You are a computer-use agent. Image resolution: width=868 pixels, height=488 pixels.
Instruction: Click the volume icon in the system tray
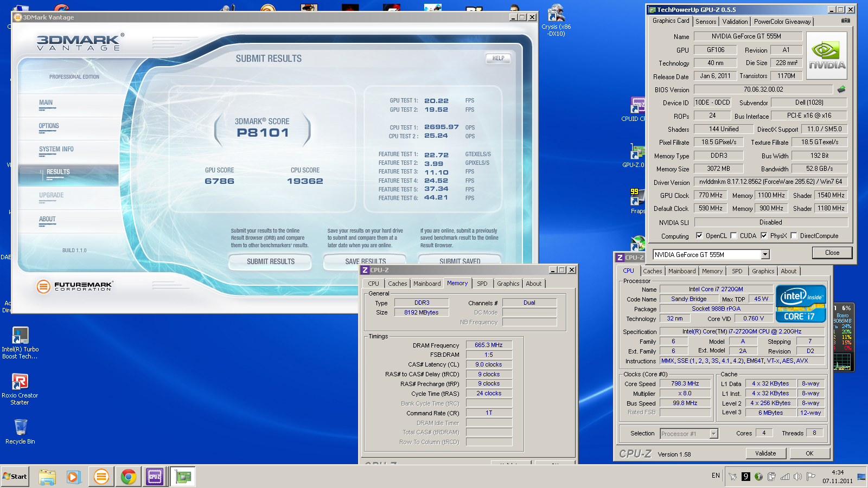point(797,477)
